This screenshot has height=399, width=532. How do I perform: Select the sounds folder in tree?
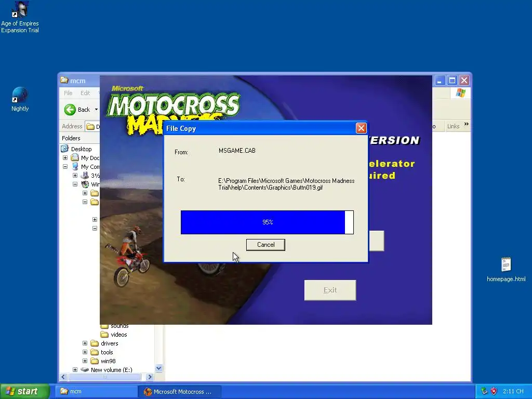pos(119,326)
